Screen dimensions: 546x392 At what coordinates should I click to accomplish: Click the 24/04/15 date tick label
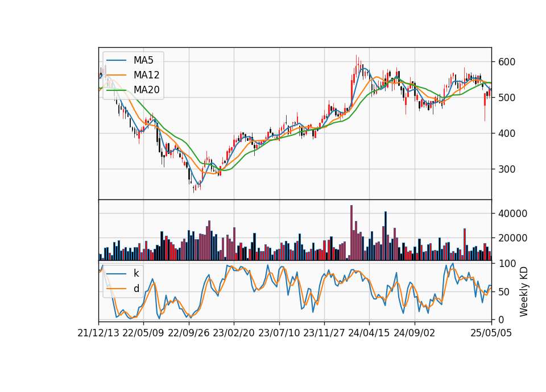369,333
